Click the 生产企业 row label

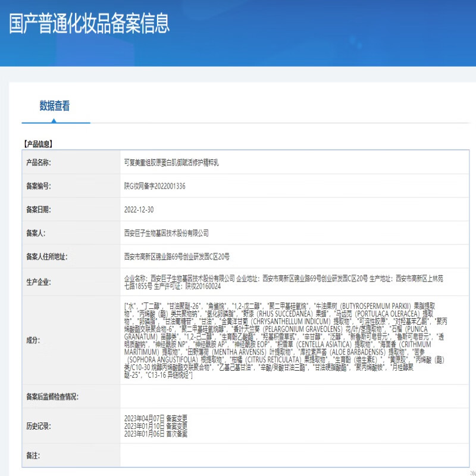[x=38, y=281]
